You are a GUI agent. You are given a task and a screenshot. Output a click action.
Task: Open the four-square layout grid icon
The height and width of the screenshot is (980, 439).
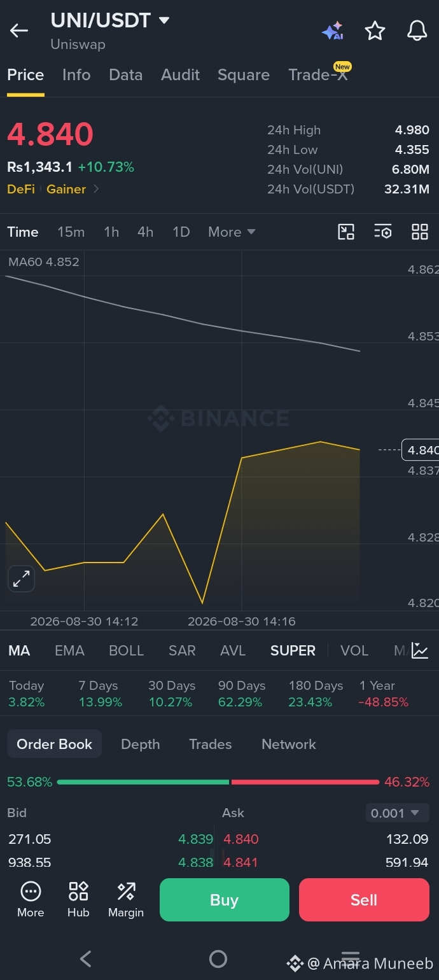420,232
